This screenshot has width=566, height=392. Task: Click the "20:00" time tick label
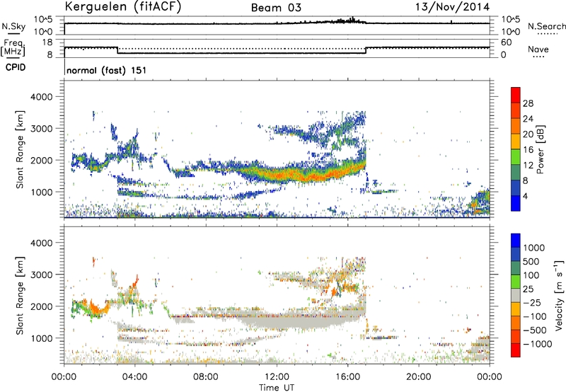(x=418, y=377)
